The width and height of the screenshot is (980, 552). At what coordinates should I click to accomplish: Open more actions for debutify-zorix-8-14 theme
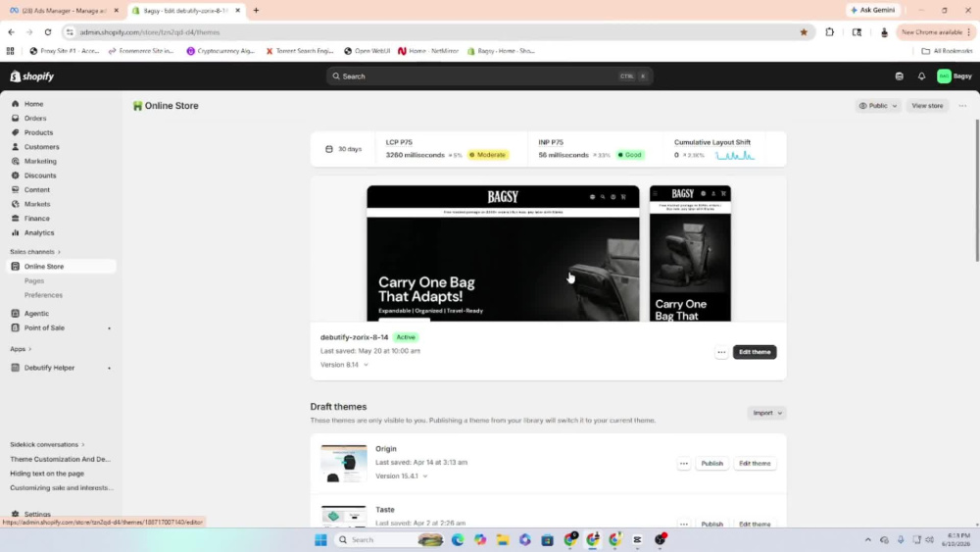pyautogui.click(x=721, y=352)
